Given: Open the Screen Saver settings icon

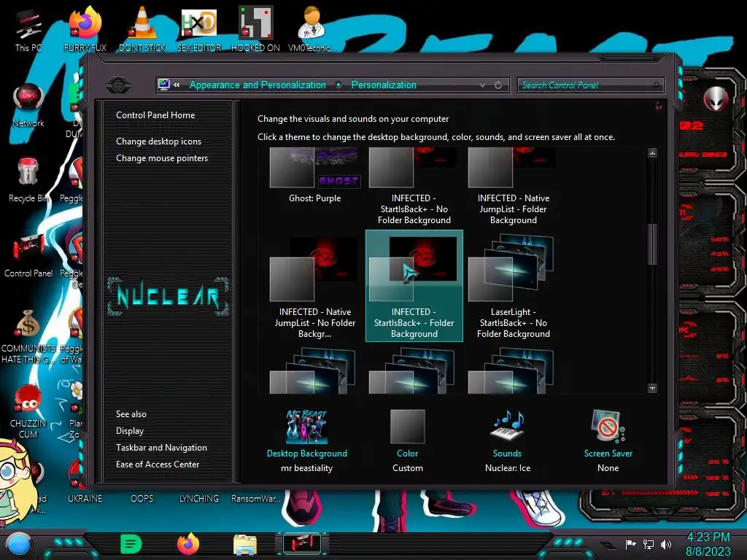Looking at the screenshot, I should coord(608,426).
